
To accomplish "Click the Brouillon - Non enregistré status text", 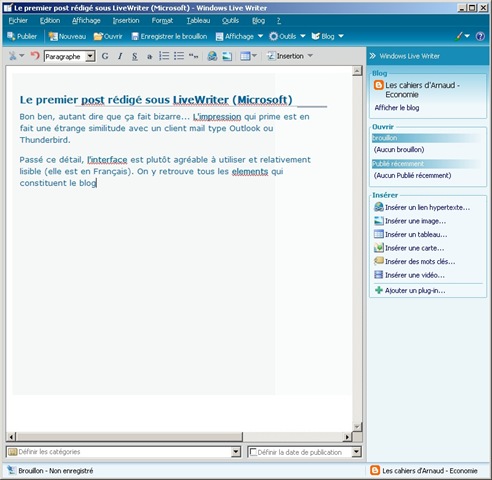I will point(56,471).
